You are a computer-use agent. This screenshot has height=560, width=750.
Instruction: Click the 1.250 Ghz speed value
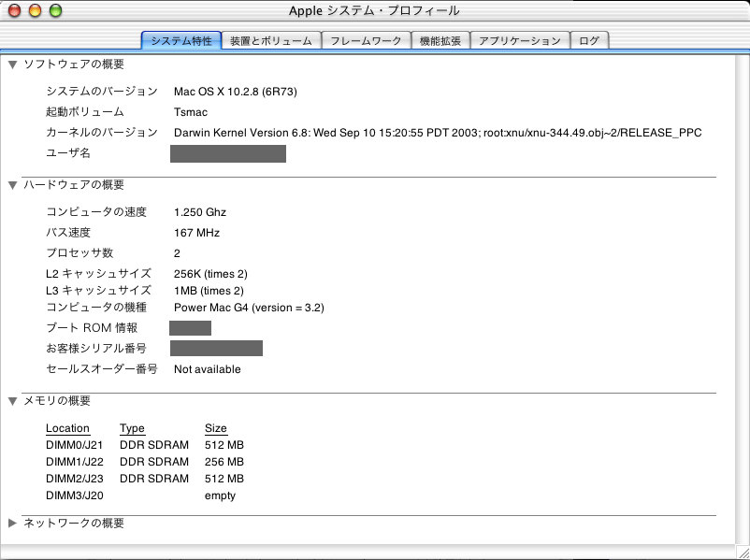tap(200, 212)
